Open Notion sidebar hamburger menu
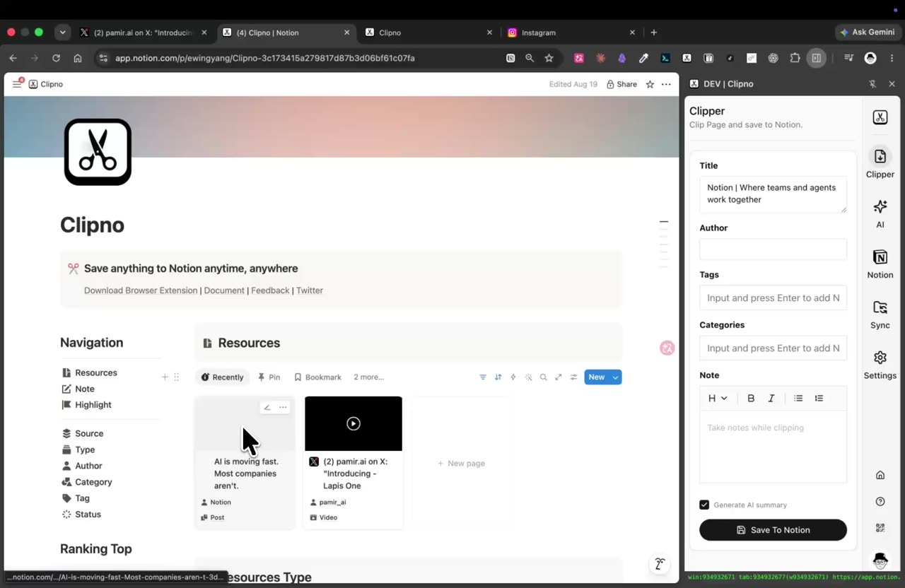 click(17, 84)
